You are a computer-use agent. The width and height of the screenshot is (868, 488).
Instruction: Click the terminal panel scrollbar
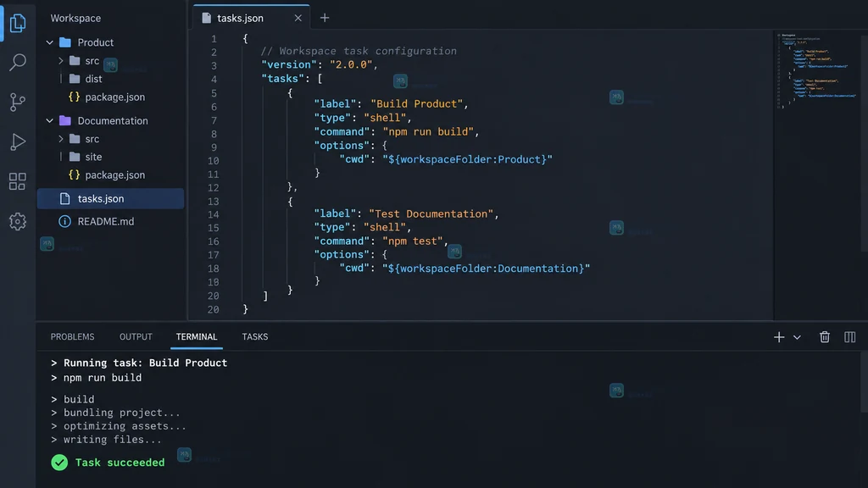[x=864, y=383]
